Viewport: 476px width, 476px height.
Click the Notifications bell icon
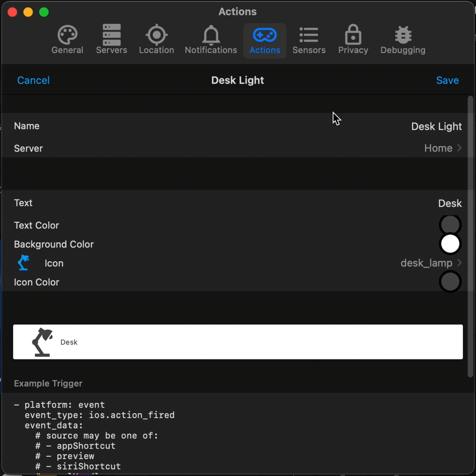[x=211, y=35]
